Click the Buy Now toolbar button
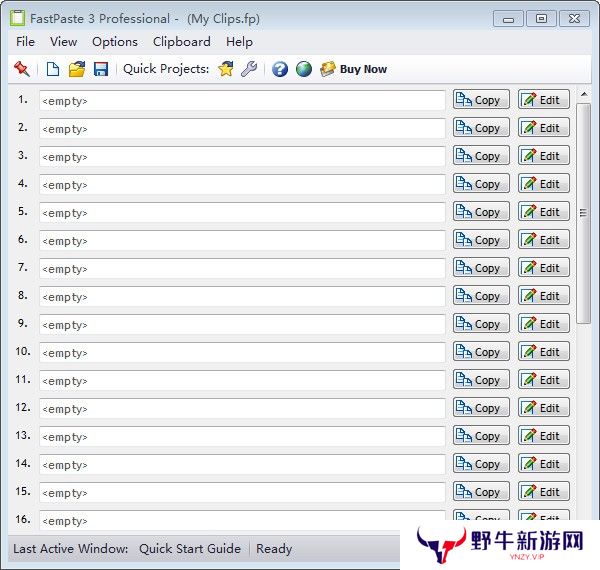Screen dimensions: 600x570 [x=354, y=69]
